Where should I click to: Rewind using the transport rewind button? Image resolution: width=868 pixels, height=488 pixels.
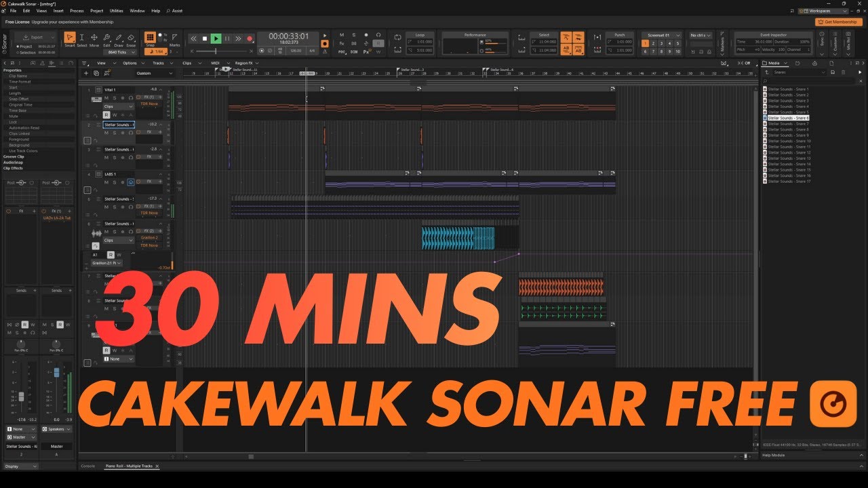(194, 39)
